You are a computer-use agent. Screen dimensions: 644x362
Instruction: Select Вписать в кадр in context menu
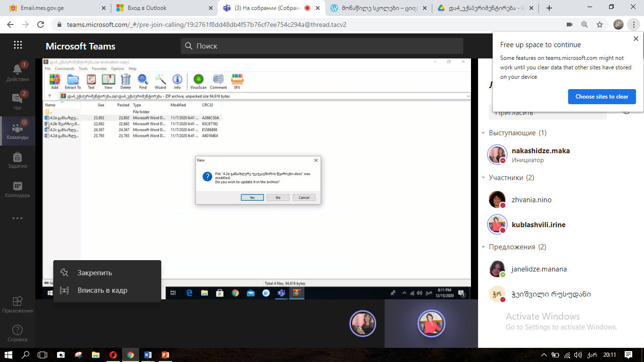point(107,290)
